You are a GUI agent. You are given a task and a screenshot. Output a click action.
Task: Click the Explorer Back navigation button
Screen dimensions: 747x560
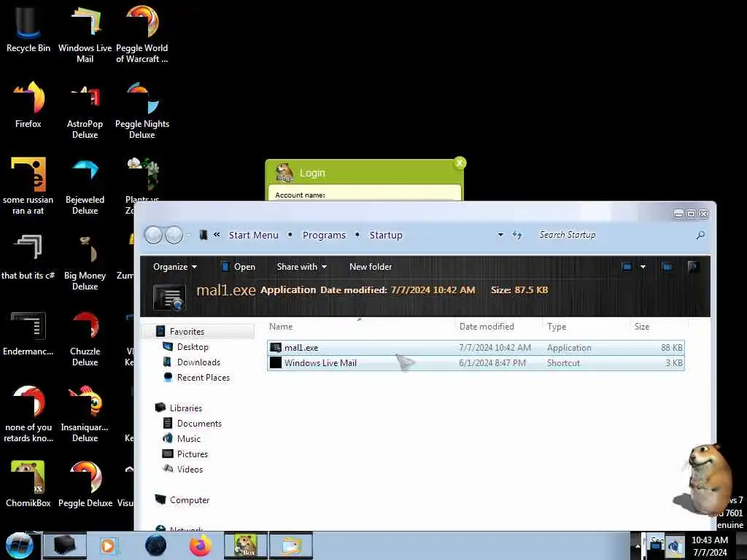click(153, 235)
